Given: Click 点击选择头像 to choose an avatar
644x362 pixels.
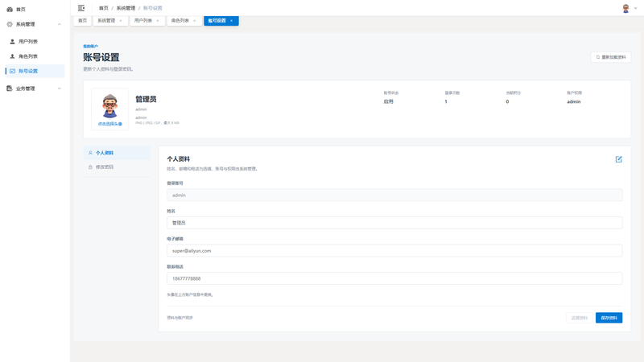Looking at the screenshot, I should coord(109,124).
